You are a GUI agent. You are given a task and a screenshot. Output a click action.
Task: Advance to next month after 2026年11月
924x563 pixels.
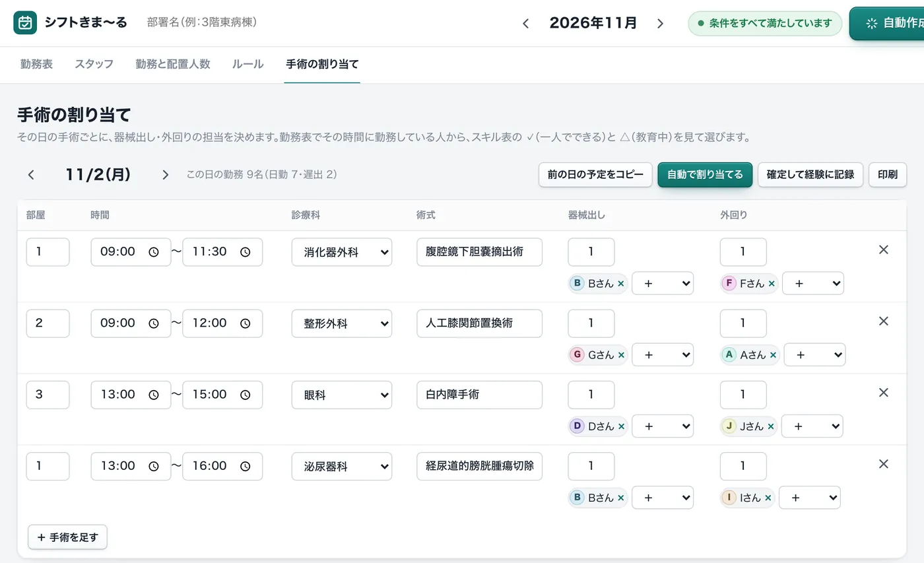click(x=660, y=23)
